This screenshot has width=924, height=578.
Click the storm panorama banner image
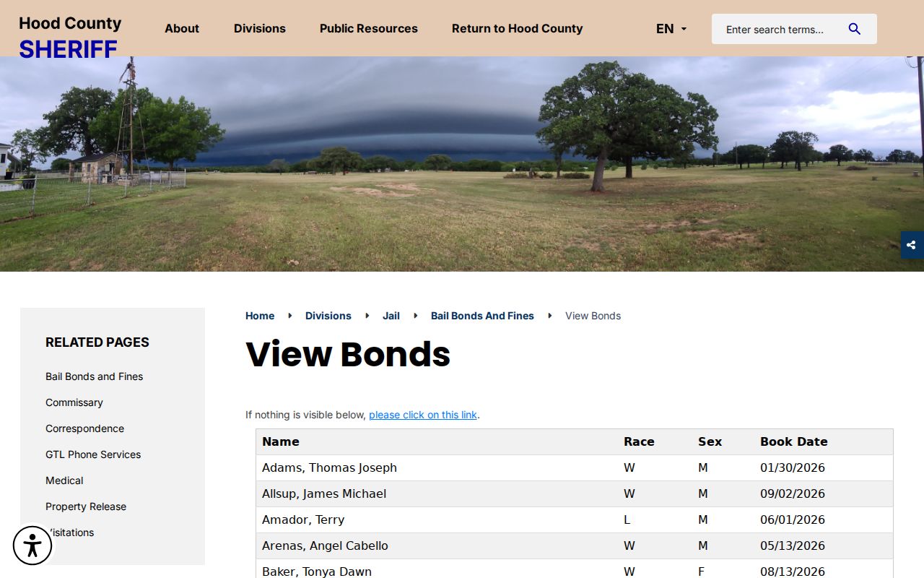(462, 164)
